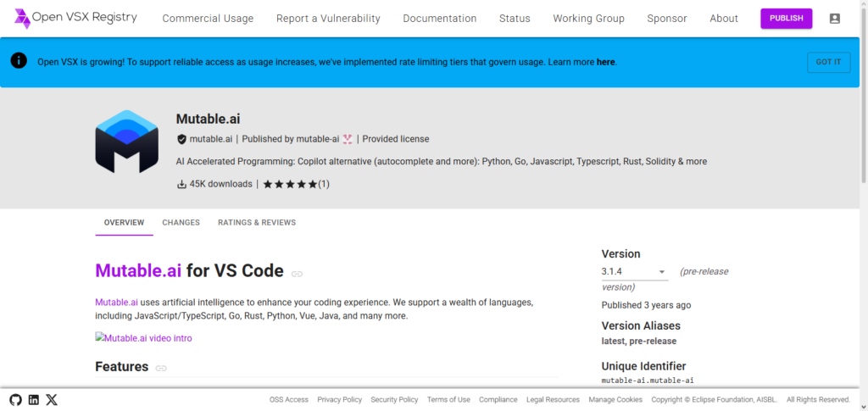The height and width of the screenshot is (411, 868).
Task: Open the Manage Cookies footer link
Action: pos(615,399)
